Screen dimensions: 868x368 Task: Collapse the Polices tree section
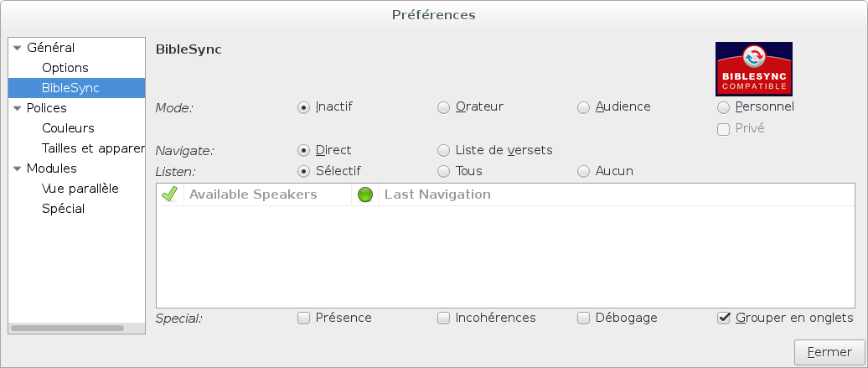pos(17,109)
